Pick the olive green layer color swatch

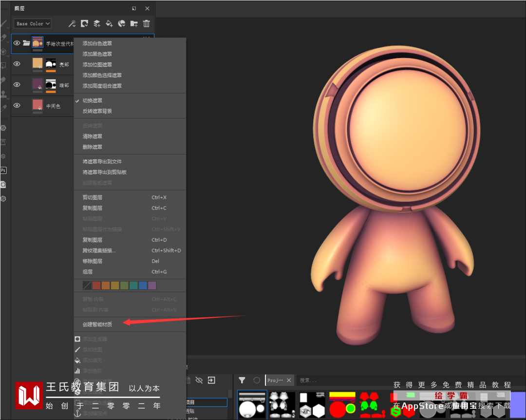pos(124,286)
